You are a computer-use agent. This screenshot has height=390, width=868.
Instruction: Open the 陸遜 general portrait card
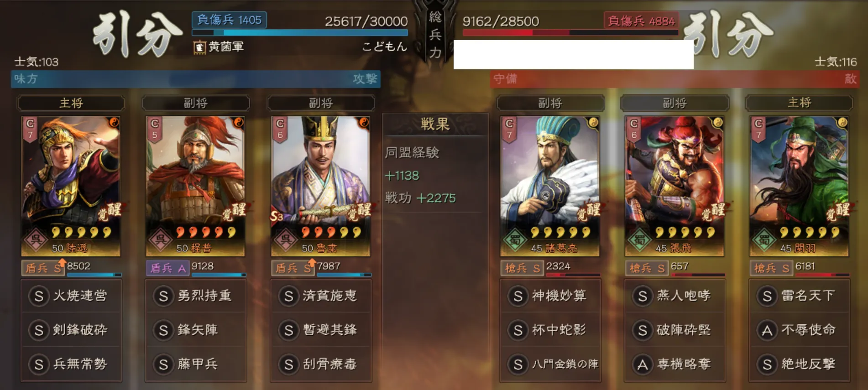coord(71,186)
